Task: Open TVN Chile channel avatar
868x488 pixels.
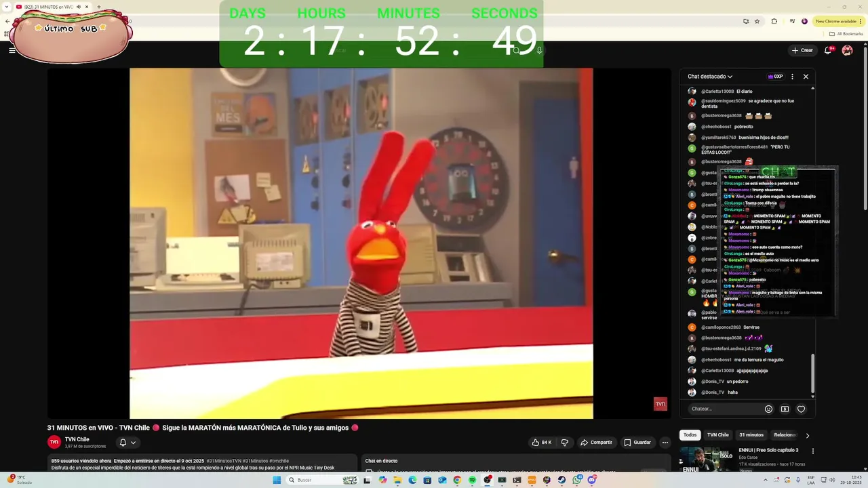Action: 54,442
